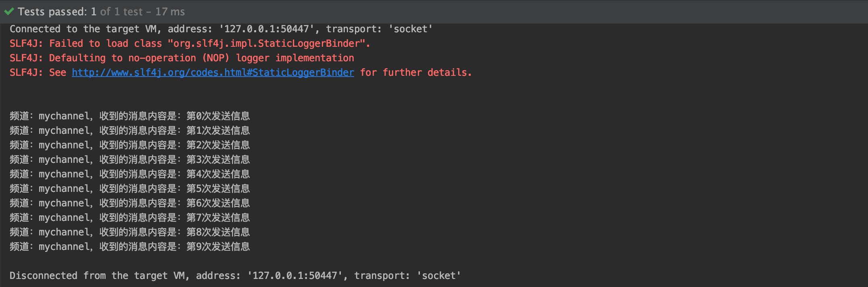Click the "Defaulting to no-operation (NOP)" warning line

click(182, 58)
